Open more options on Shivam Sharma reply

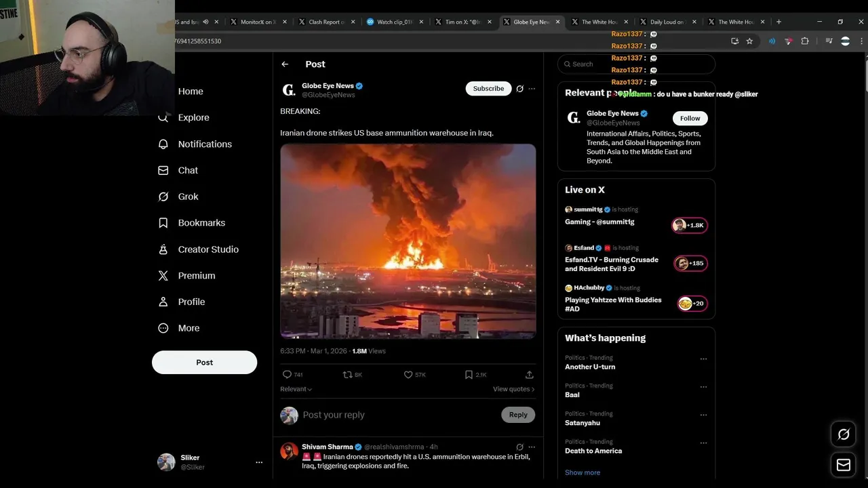click(532, 447)
